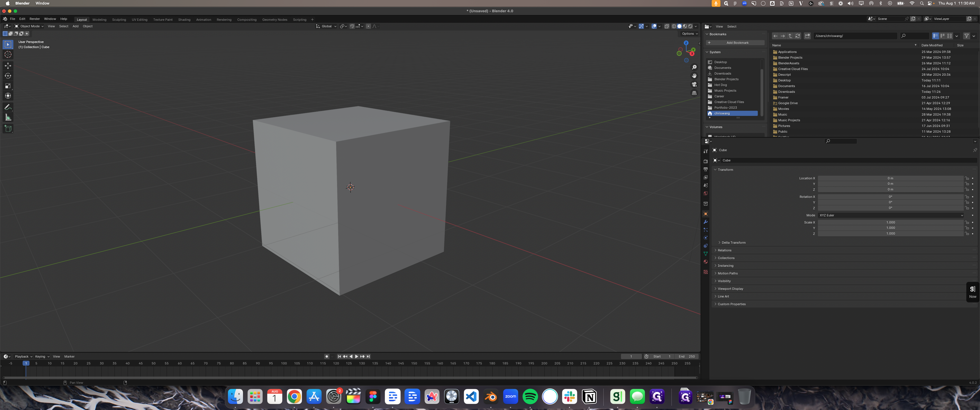This screenshot has height=410, width=980.
Task: Click the Add Bookmark button
Action: [x=735, y=43]
